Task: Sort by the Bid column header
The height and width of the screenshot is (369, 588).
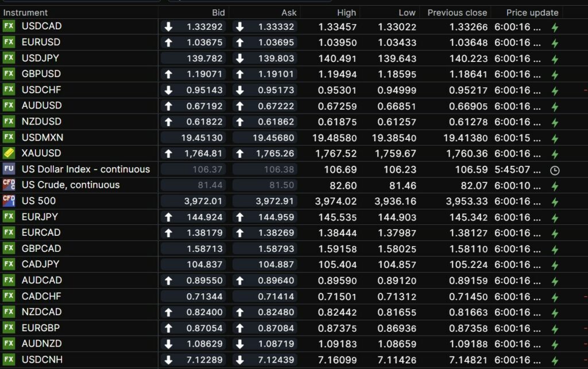Action: (218, 13)
